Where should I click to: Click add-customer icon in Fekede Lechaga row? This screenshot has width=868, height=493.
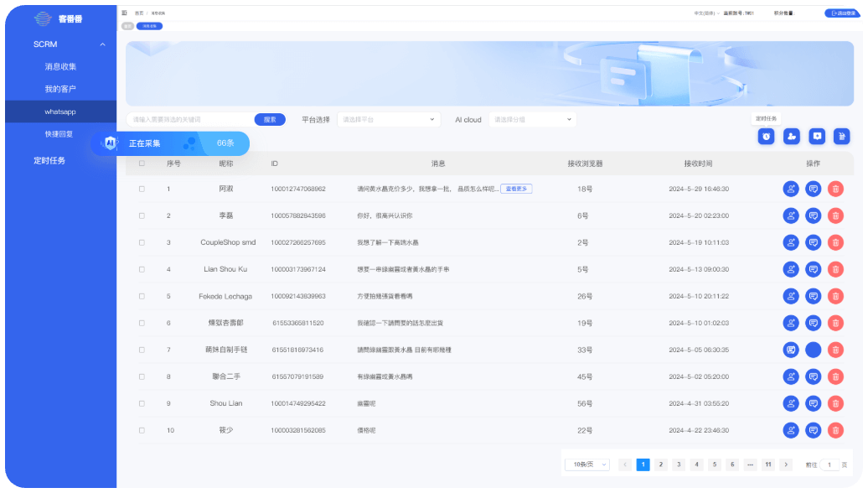pos(790,296)
